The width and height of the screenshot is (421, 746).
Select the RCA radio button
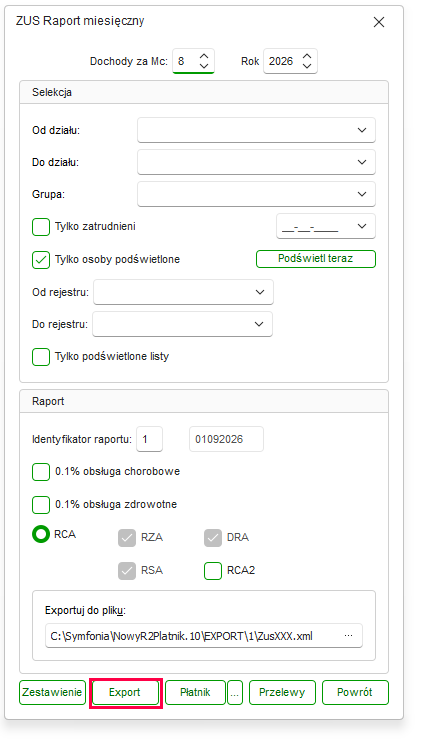41,534
